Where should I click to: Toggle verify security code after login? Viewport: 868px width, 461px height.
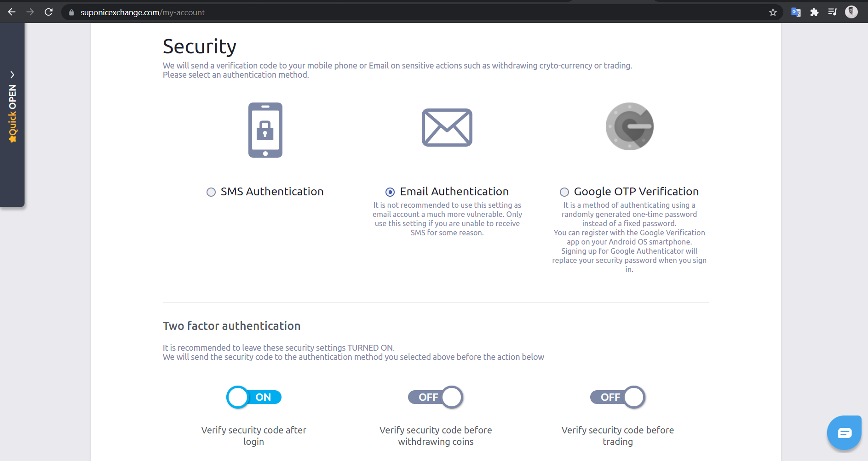(x=254, y=397)
